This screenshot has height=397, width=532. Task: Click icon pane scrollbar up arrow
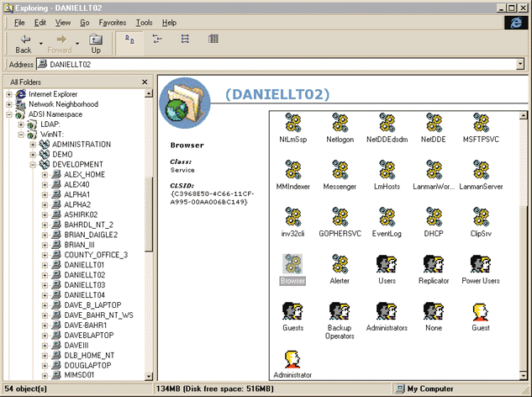click(524, 115)
